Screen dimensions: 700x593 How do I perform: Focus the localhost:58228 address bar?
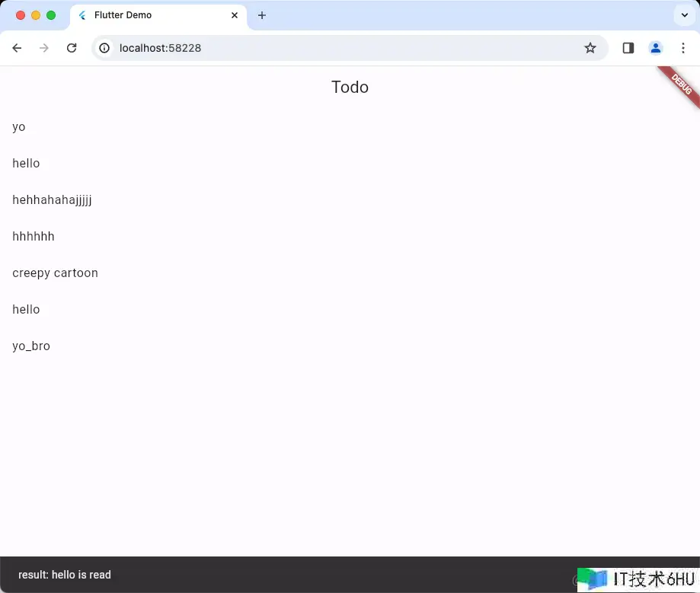click(x=350, y=48)
